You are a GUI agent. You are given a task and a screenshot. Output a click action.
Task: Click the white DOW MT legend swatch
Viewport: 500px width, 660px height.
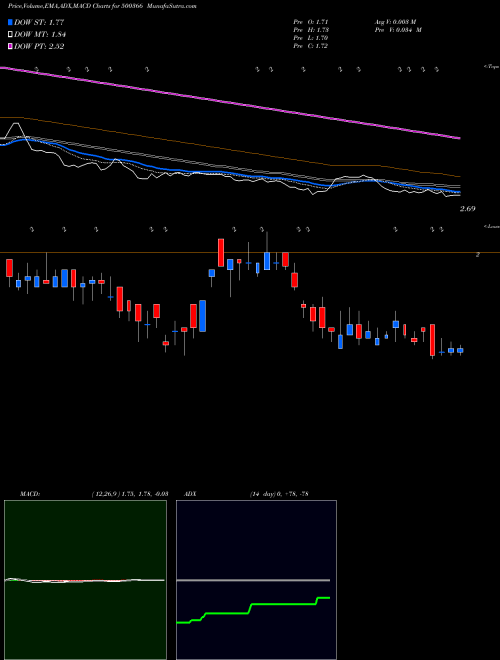10,35
